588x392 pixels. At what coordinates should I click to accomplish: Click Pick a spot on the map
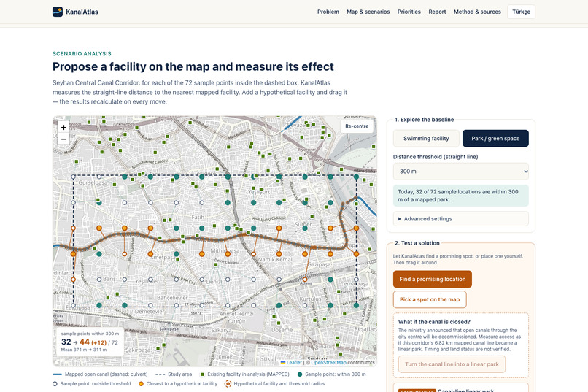pos(430,299)
